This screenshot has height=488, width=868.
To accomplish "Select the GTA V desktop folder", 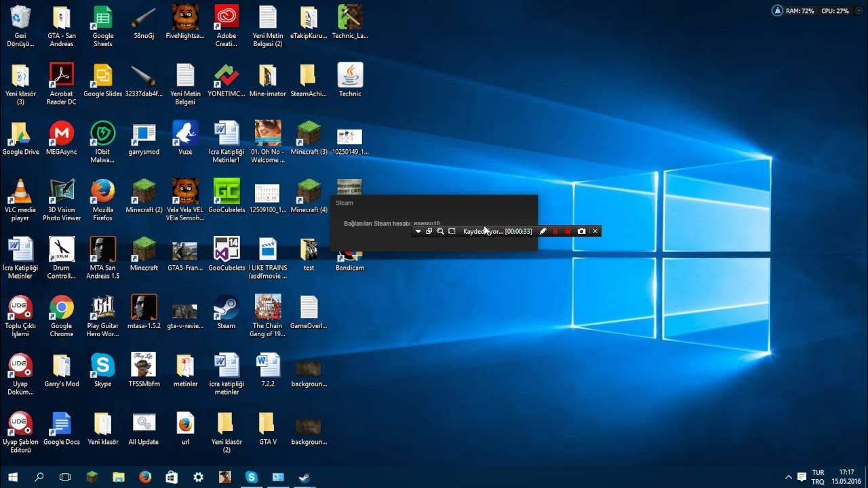I will [x=268, y=428].
